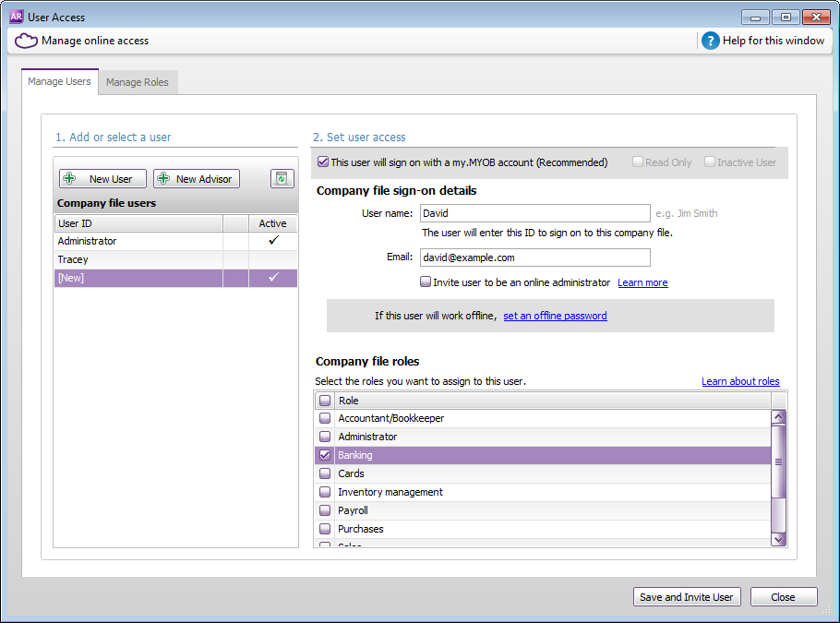This screenshot has height=623, width=840.
Task: Tick the select-all roles header checkbox
Action: pos(325,401)
